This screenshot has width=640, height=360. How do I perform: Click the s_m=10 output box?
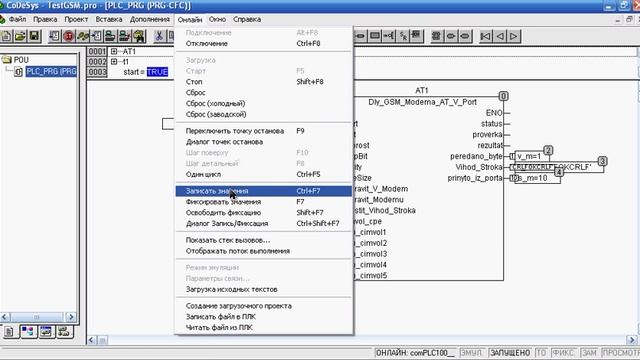pyautogui.click(x=537, y=178)
